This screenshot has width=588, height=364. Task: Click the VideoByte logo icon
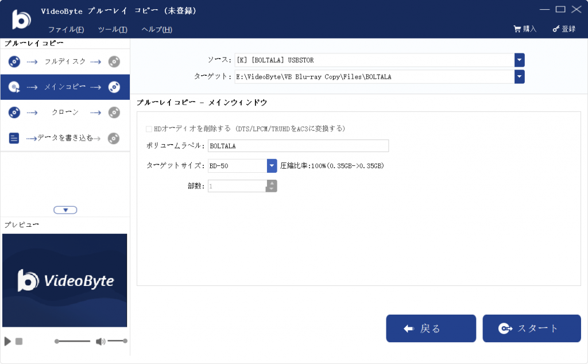pos(21,20)
